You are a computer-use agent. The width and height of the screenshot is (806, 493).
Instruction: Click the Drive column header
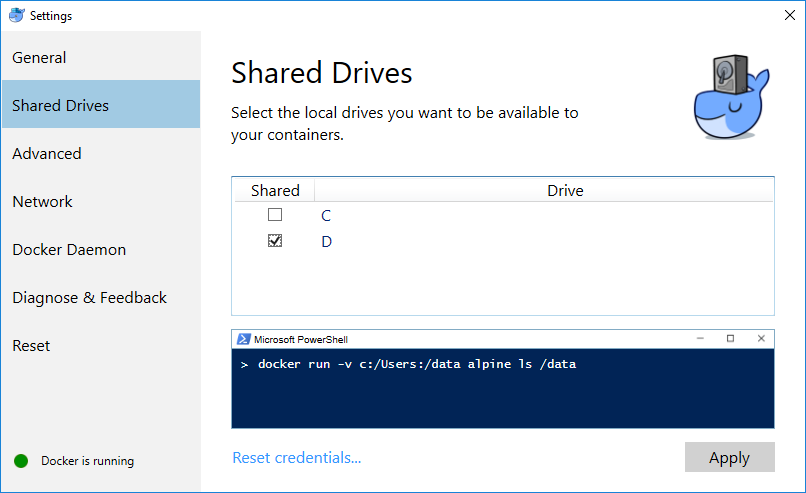point(565,190)
